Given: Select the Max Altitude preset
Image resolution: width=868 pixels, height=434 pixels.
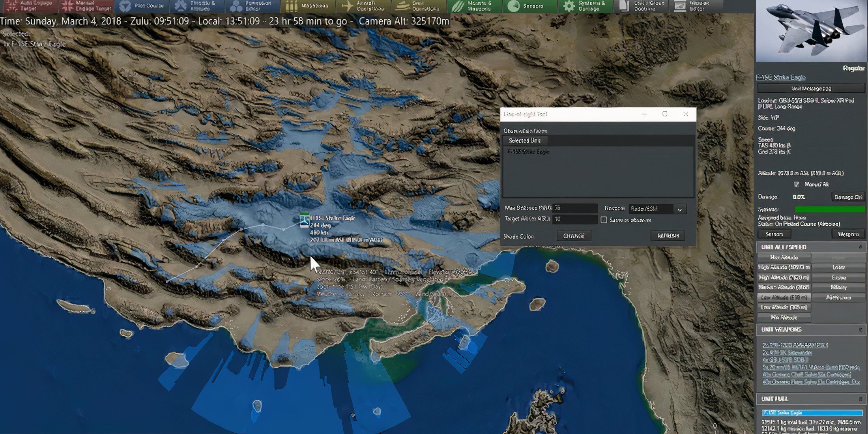Looking at the screenshot, I should (x=784, y=257).
